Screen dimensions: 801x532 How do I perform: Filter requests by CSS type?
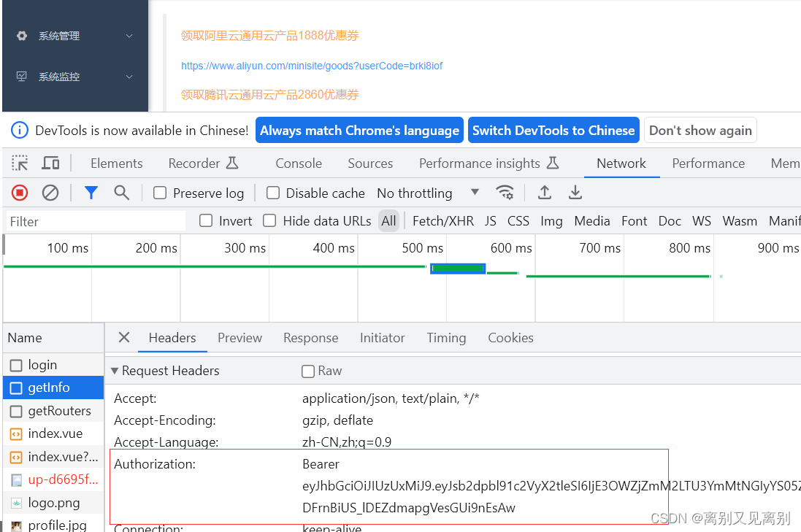click(x=518, y=221)
